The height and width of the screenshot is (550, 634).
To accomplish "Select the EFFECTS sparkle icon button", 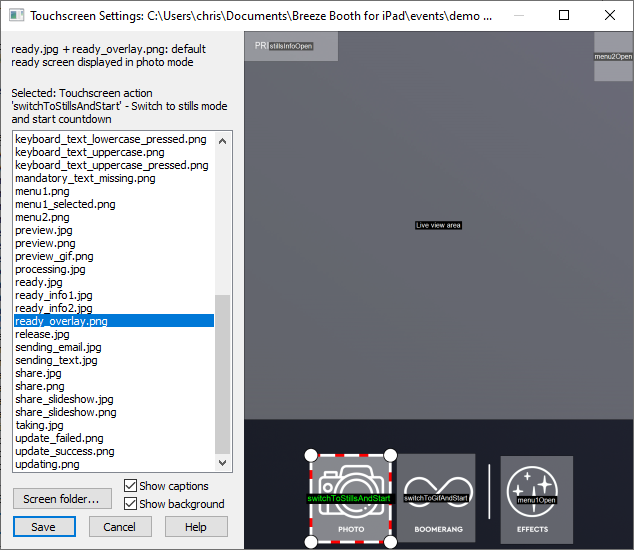I will 537,499.
